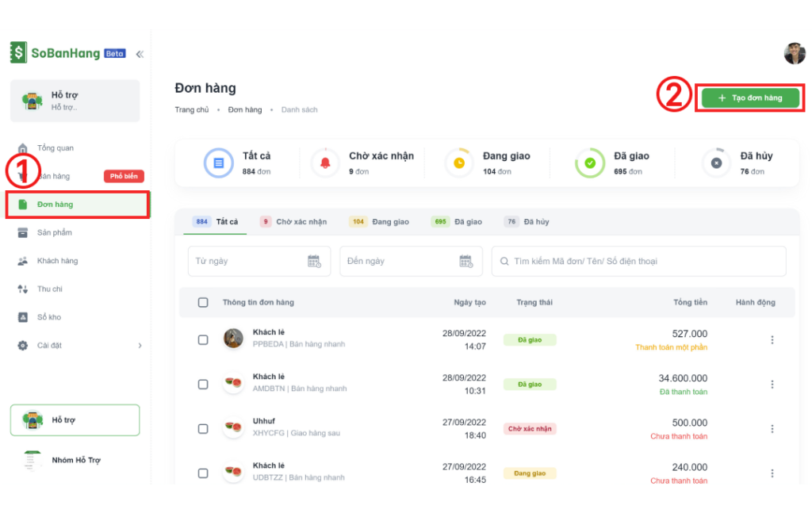Open actions menu for order PPBEDA
Image resolution: width=812 pixels, height=513 pixels.
pyautogui.click(x=772, y=339)
